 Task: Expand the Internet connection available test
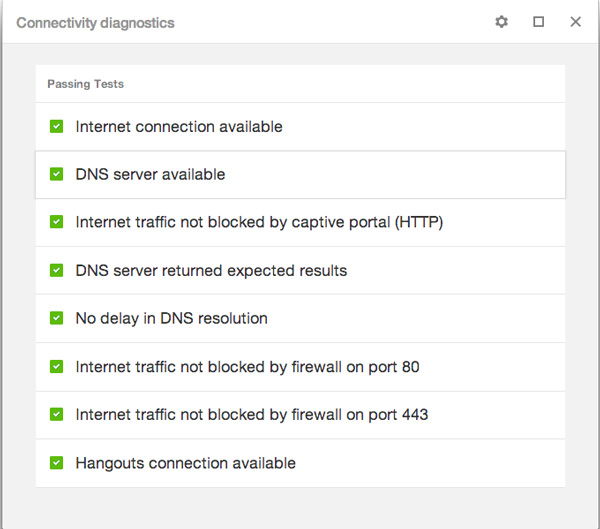[179, 127]
